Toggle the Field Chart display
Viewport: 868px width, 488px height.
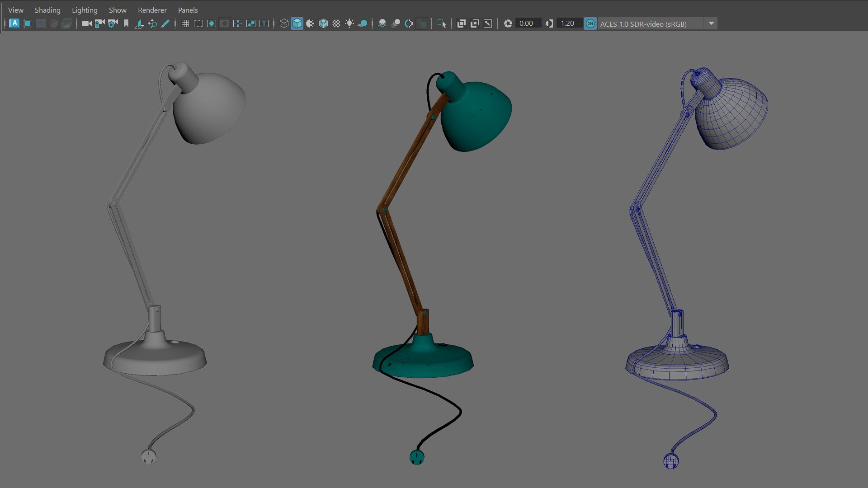pyautogui.click(x=238, y=23)
